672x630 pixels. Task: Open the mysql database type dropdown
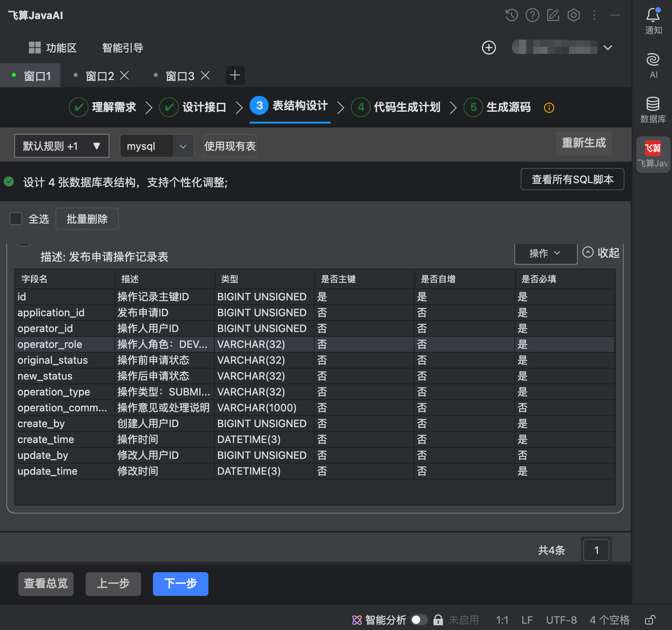(x=157, y=146)
